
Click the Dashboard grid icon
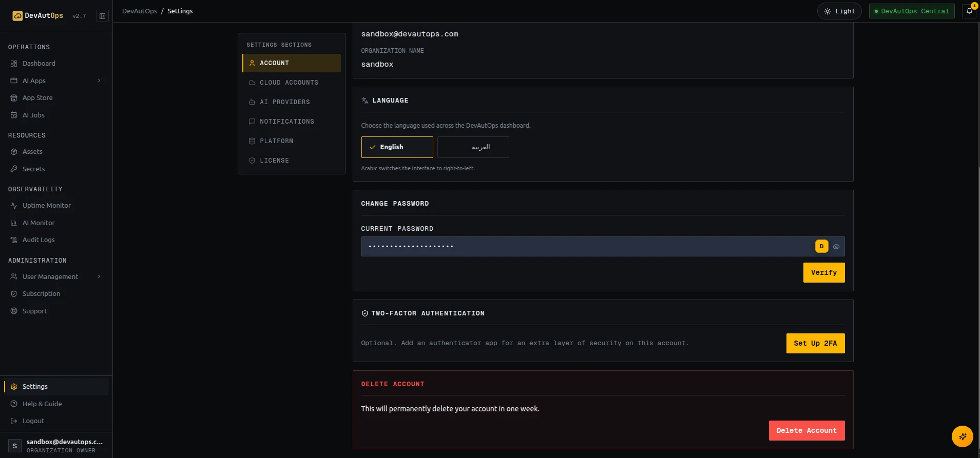pos(14,64)
